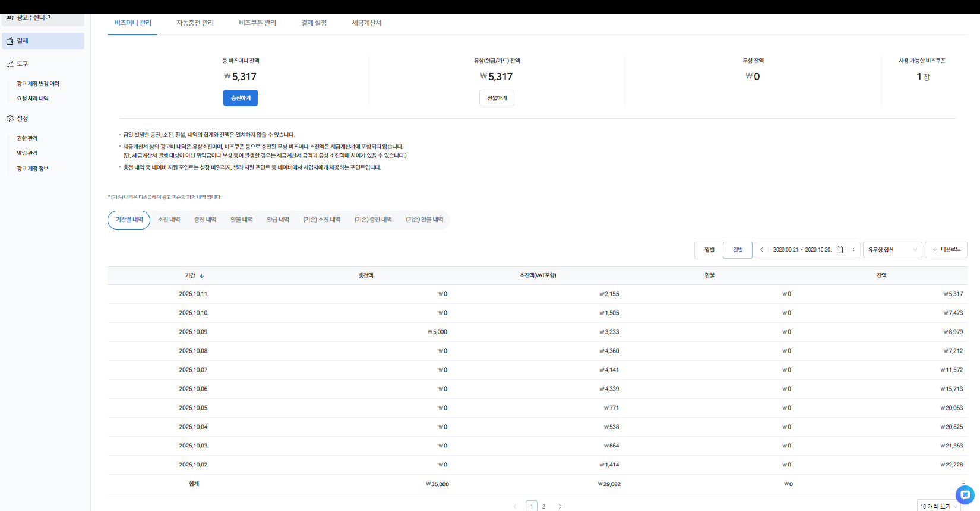Viewport: 980px width, 511px height.
Task: Toggle view to 일별
Action: coord(738,250)
